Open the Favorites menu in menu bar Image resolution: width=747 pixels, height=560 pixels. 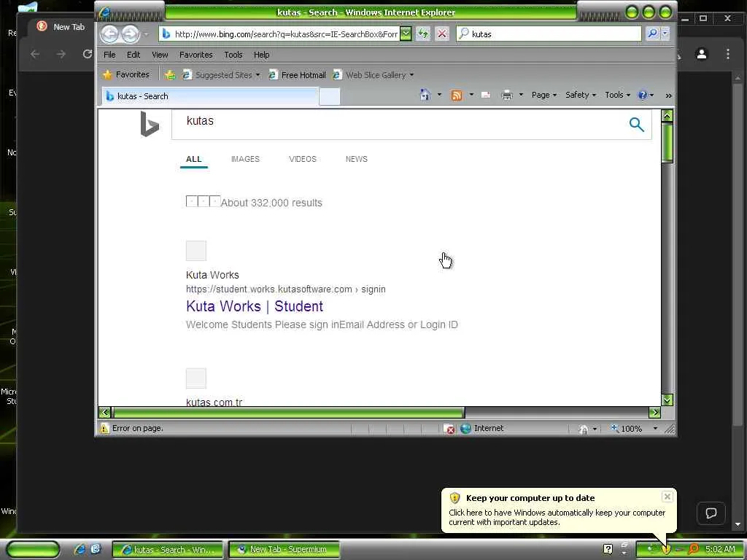tap(196, 55)
